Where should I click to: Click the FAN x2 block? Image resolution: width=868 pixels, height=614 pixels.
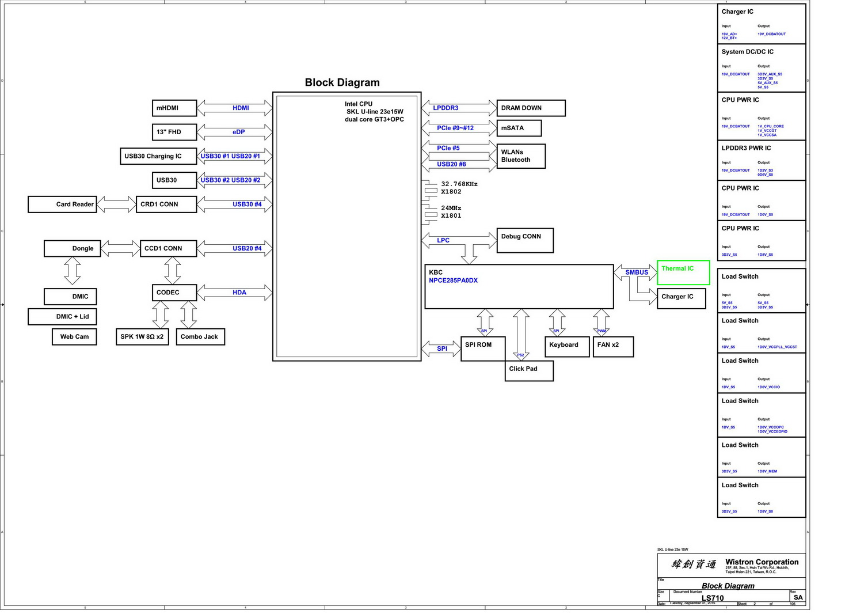[613, 347]
